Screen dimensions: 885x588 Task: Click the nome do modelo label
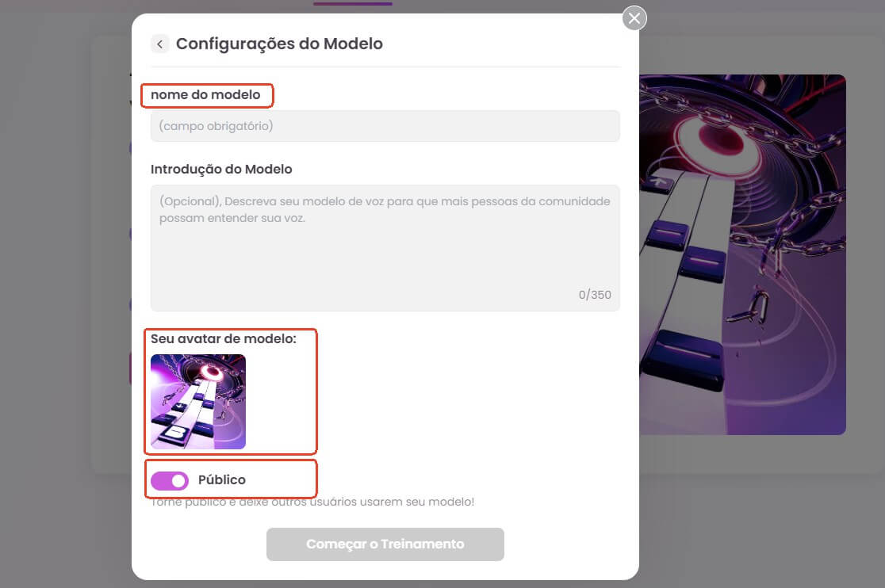[205, 95]
